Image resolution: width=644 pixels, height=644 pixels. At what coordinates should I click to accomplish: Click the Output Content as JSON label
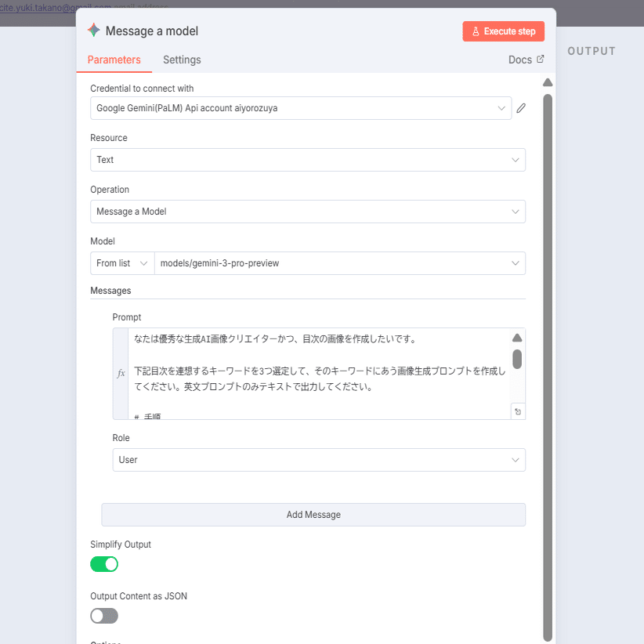coord(139,596)
